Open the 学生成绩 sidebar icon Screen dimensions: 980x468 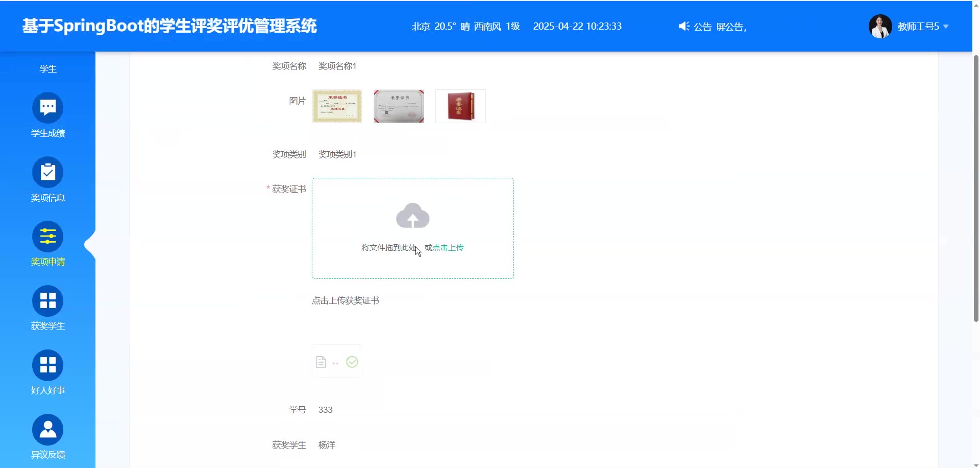(x=48, y=108)
